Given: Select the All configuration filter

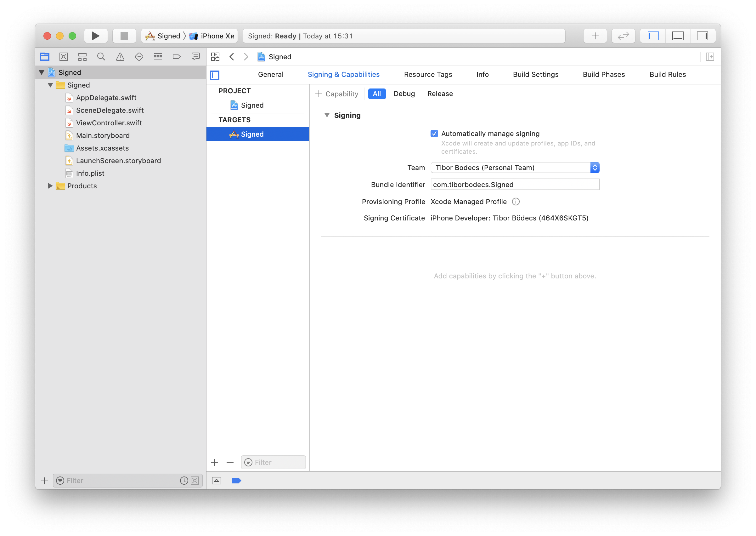Looking at the screenshot, I should pos(376,94).
